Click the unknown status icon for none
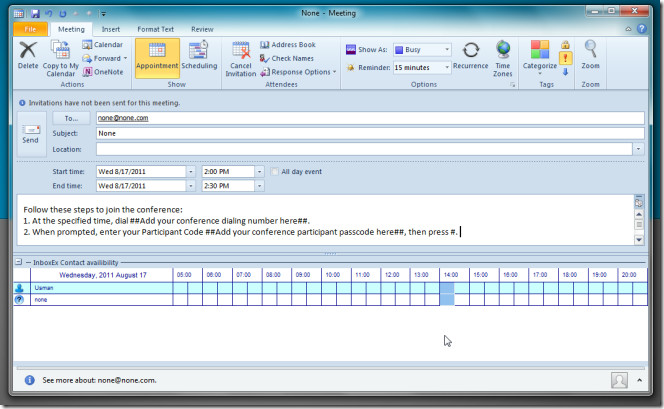Screen dimensions: 664x409 (19, 299)
